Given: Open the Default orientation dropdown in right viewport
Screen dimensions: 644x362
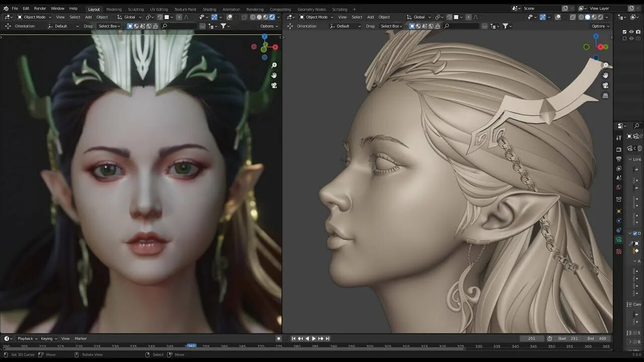Looking at the screenshot, I should [346, 26].
